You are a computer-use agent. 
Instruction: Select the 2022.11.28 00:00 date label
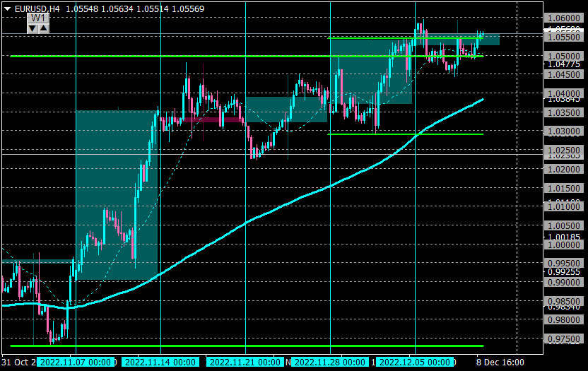tap(329, 362)
